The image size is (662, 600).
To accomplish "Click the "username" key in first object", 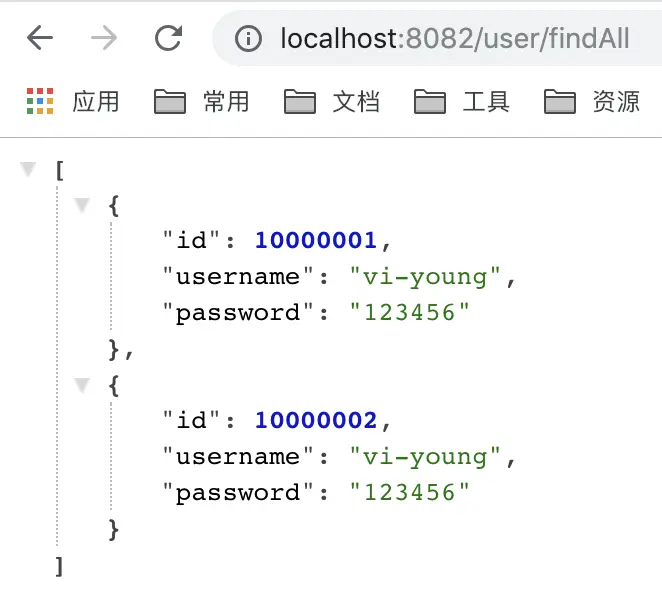I will tap(238, 277).
